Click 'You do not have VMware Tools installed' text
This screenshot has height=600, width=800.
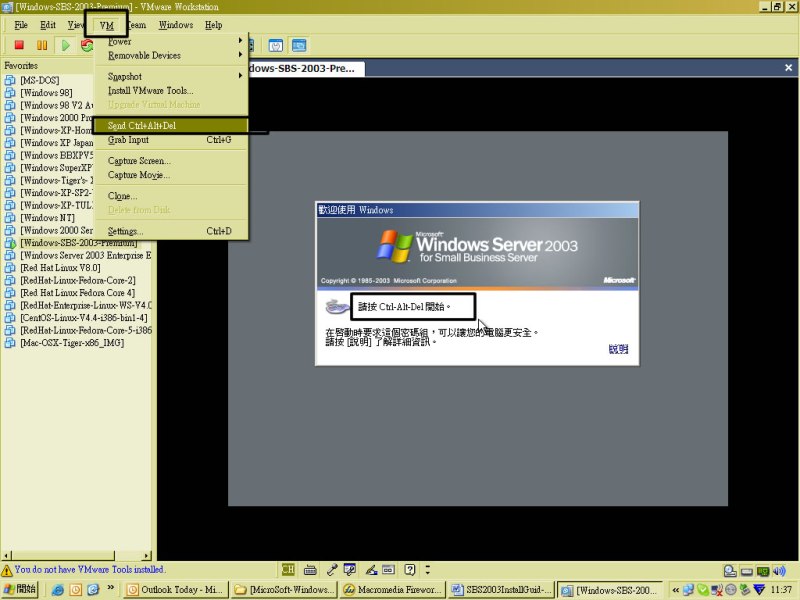(90, 570)
